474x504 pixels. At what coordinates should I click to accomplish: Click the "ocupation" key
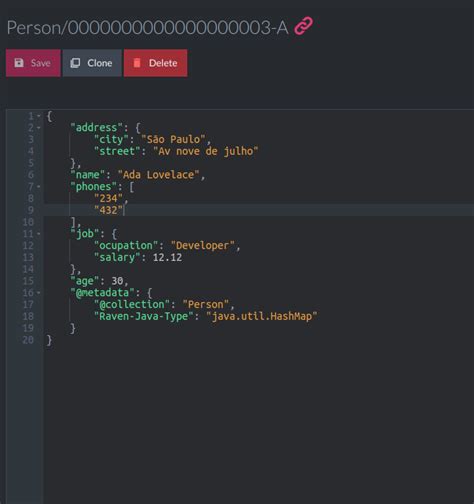point(126,246)
